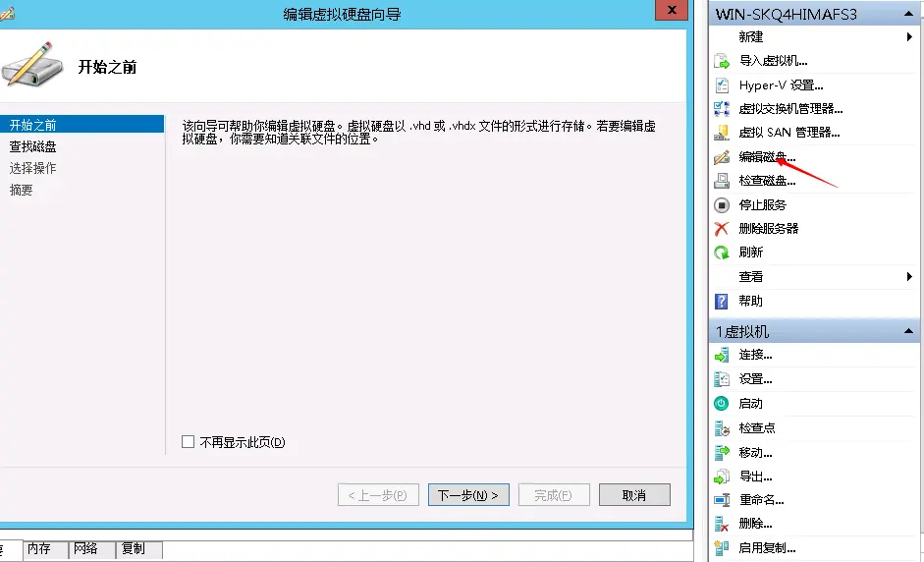Click the 新建 menu text
The height and width of the screenshot is (562, 924).
[751, 36]
